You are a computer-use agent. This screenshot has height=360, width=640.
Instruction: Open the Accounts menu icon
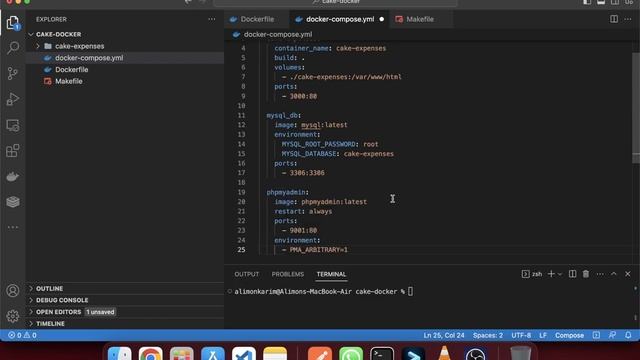click(x=13, y=291)
